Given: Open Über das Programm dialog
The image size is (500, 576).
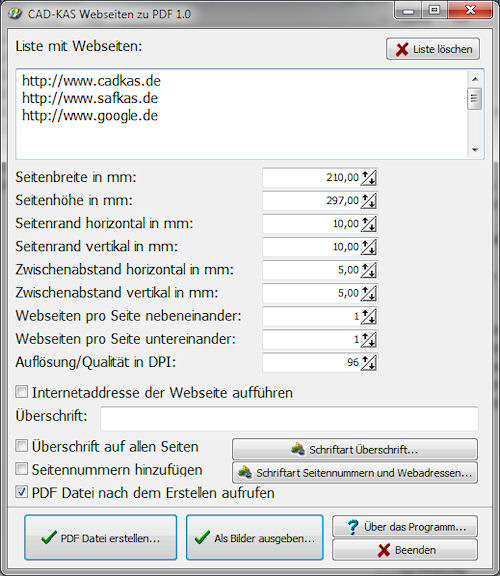Looking at the screenshot, I should pos(405,526).
